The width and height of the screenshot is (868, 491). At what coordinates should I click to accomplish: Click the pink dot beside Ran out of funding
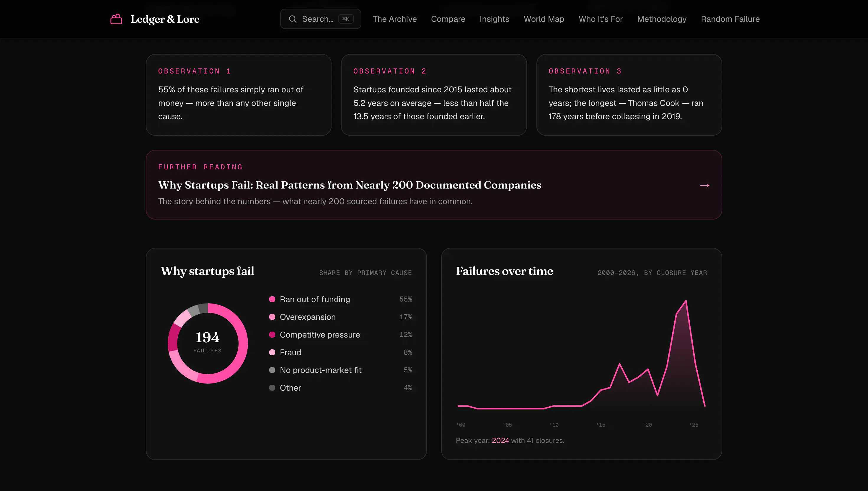click(272, 299)
